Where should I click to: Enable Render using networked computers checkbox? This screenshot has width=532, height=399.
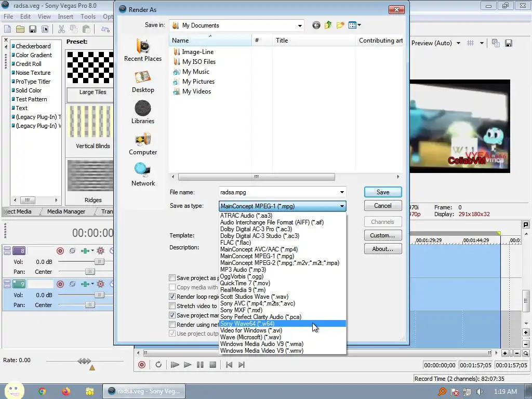click(172, 325)
